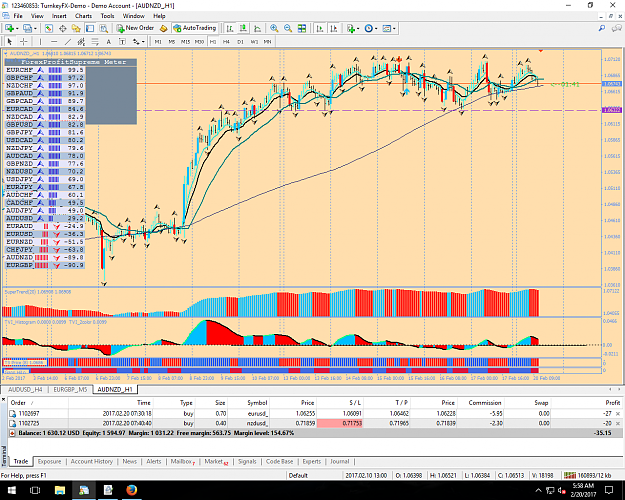625x500 pixels.
Task: Open the Experts terminal tab
Action: [312, 461]
